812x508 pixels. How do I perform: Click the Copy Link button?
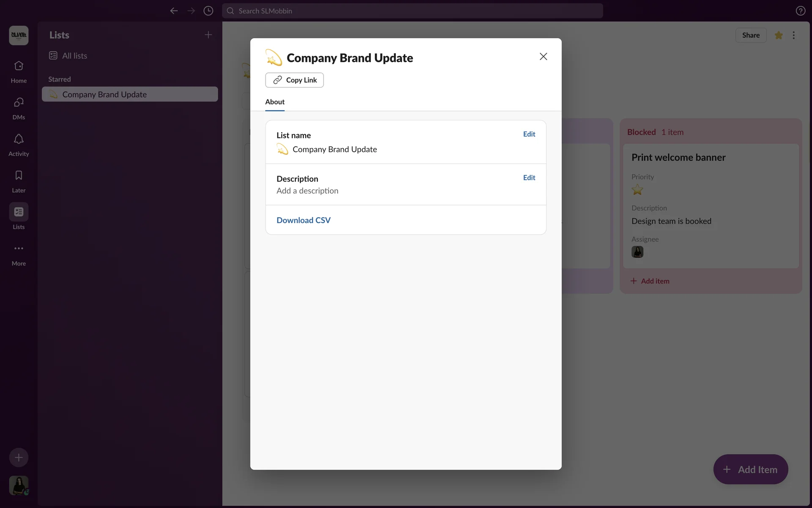click(x=294, y=80)
